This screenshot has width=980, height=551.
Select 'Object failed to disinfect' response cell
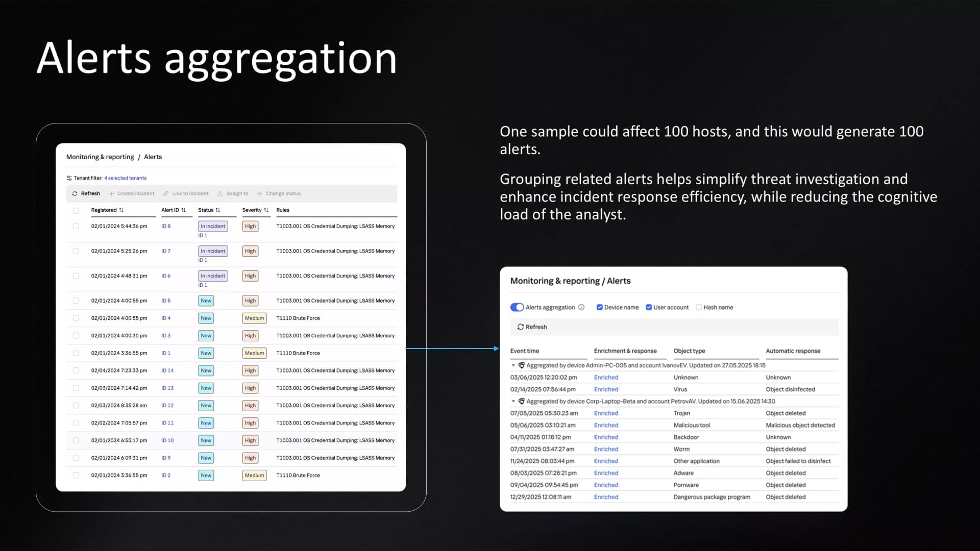pyautogui.click(x=798, y=461)
